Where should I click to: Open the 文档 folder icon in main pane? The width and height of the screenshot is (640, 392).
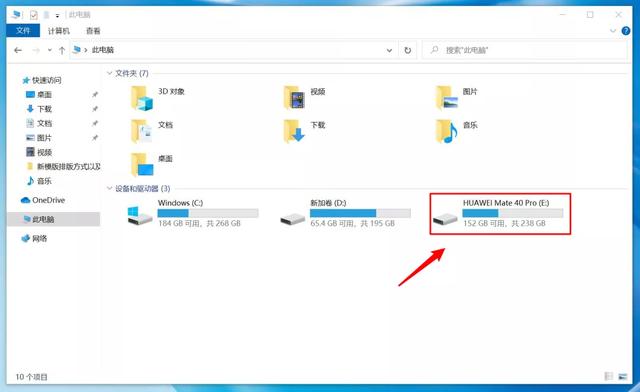(x=142, y=131)
